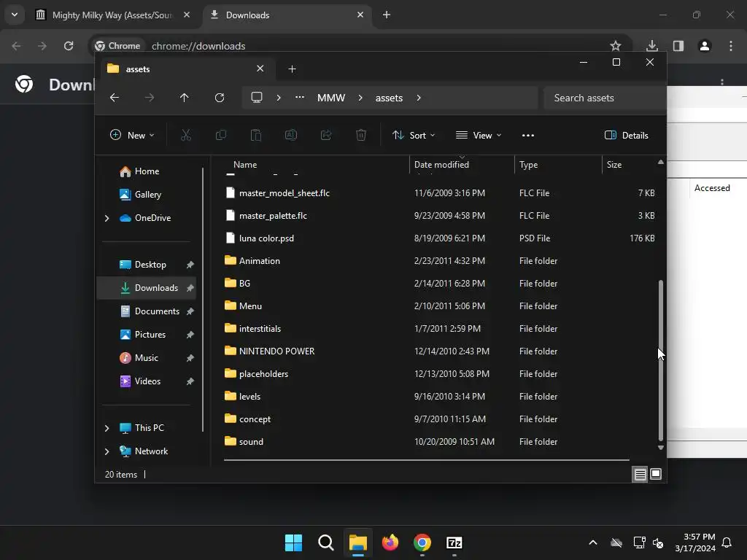Go back in File Explorer
Viewport: 747px width, 560px height.
pos(115,98)
